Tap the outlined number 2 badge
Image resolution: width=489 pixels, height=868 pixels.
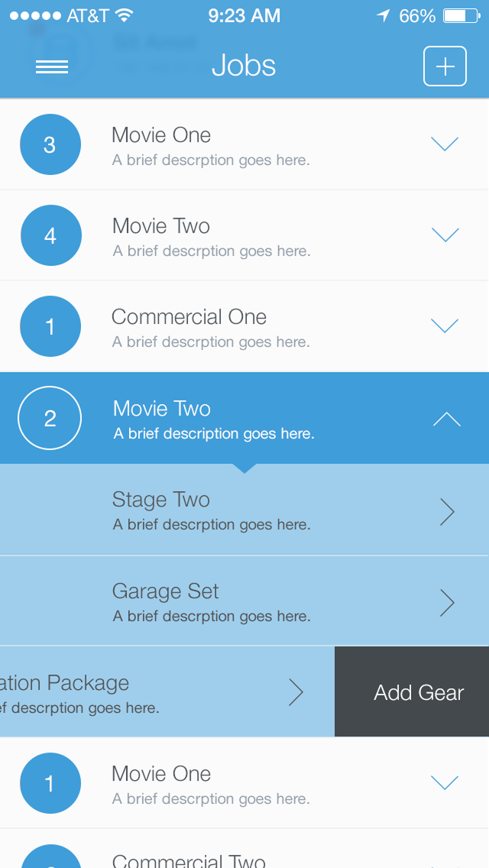[50, 418]
